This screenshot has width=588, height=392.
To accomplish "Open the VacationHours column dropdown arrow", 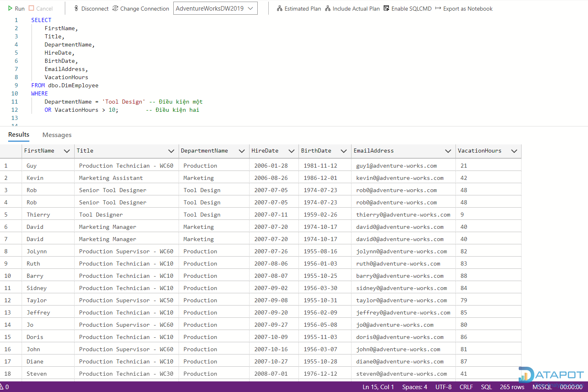I will [514, 151].
